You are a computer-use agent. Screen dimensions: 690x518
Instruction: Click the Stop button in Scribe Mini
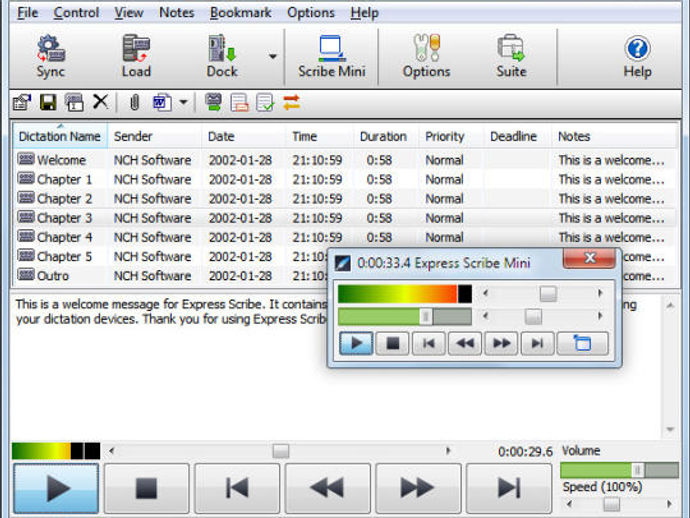393,343
